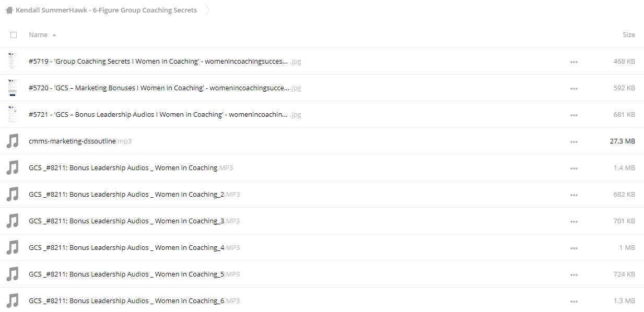644x312 pixels.
Task: Open more-actions menu for the 1.4 MB MP3
Action: click(574, 168)
